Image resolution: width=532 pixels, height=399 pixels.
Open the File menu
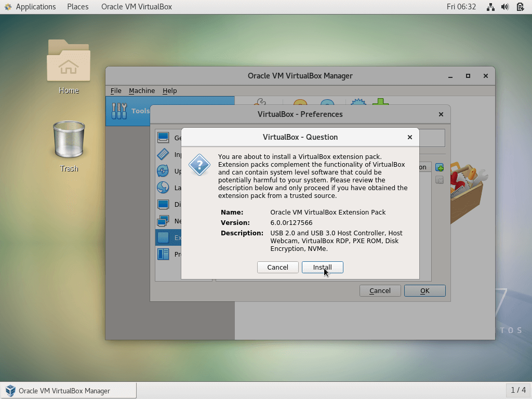coord(115,90)
